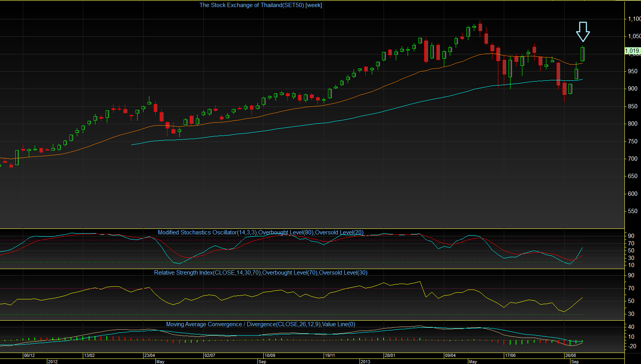This screenshot has height=364, width=641.
Task: Click the 50 level on Stochastics axis
Action: (x=631, y=251)
